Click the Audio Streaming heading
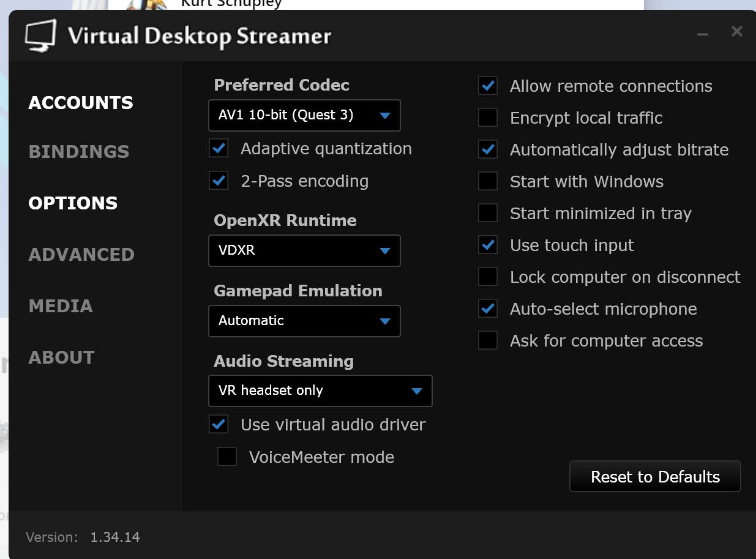Screen dimensions: 756x559 pos(283,361)
